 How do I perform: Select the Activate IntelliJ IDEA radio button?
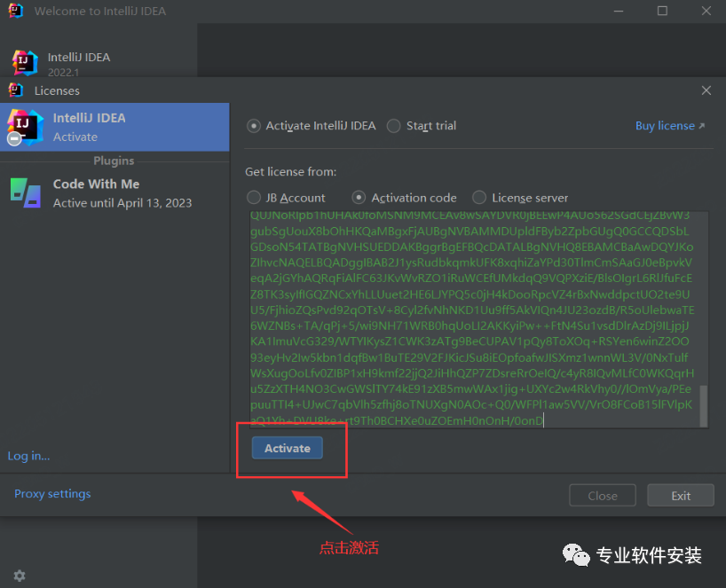pos(253,126)
